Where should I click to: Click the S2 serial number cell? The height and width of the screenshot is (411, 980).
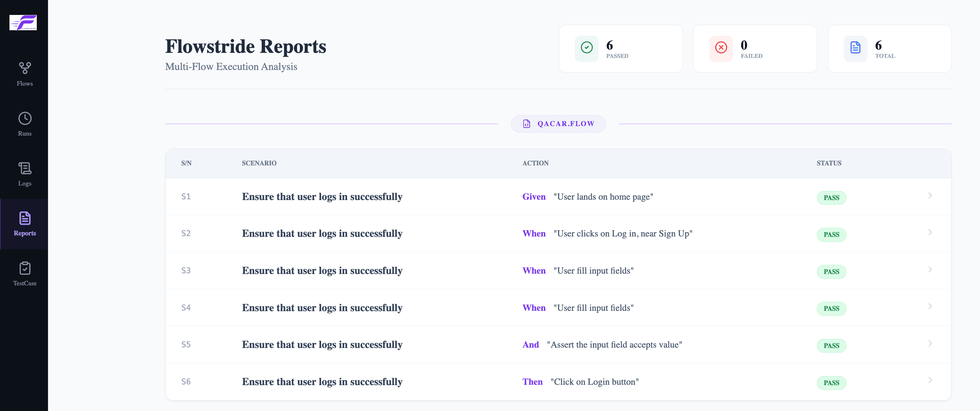(x=186, y=233)
